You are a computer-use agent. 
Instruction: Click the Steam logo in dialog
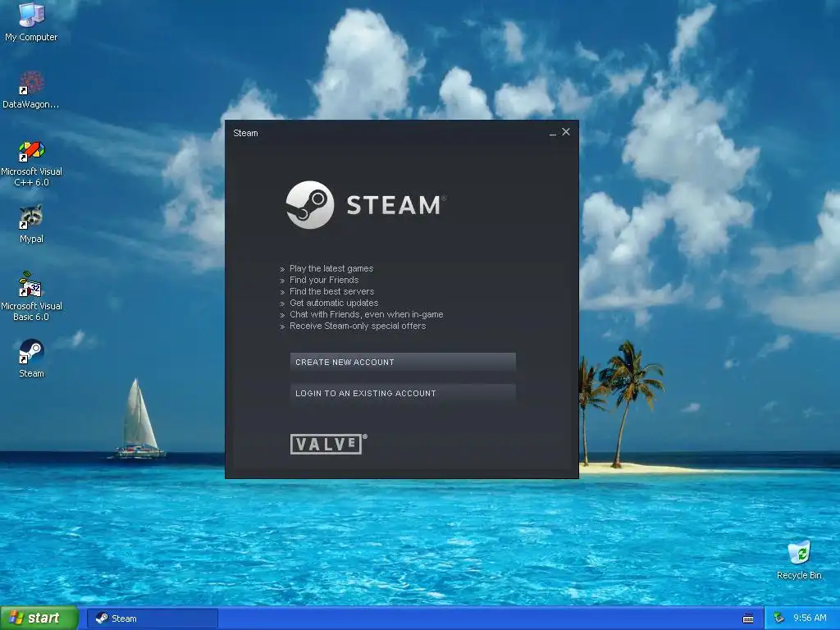click(x=365, y=204)
